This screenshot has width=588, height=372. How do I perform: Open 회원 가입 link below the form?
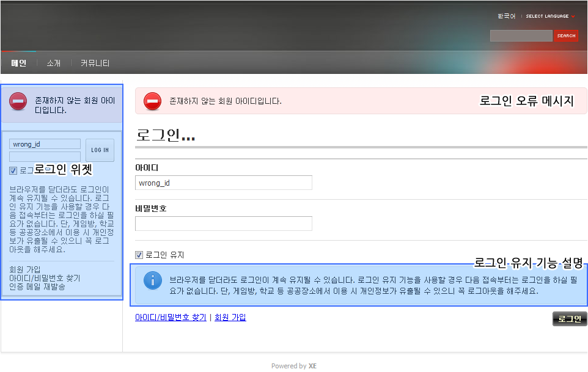tap(230, 318)
